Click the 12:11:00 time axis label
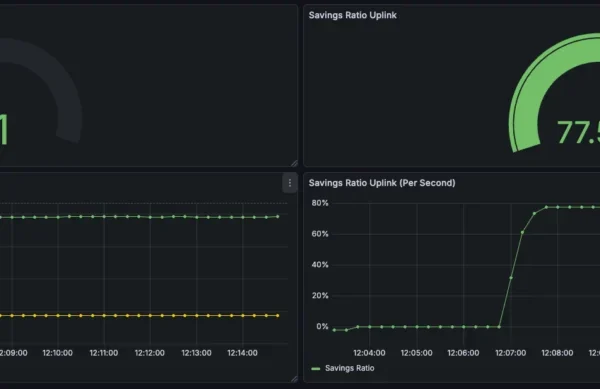600x389 pixels. tap(104, 353)
